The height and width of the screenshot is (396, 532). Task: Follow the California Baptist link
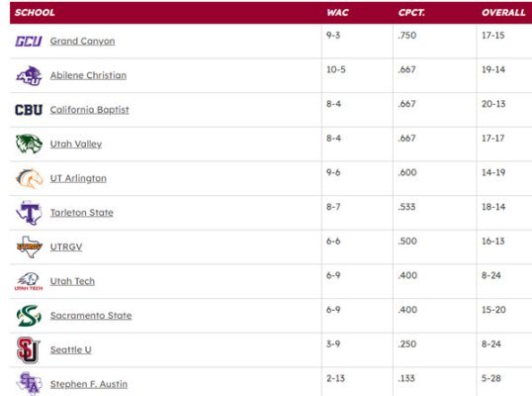click(90, 110)
